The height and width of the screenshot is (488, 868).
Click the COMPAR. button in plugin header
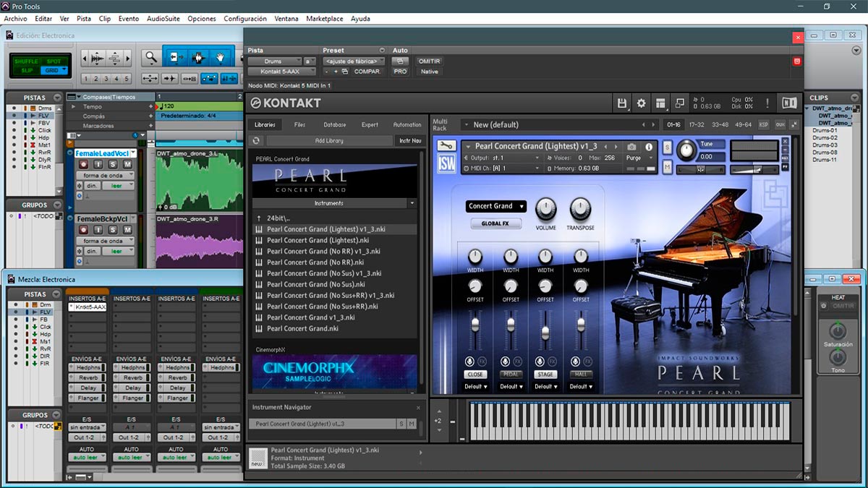coord(367,72)
